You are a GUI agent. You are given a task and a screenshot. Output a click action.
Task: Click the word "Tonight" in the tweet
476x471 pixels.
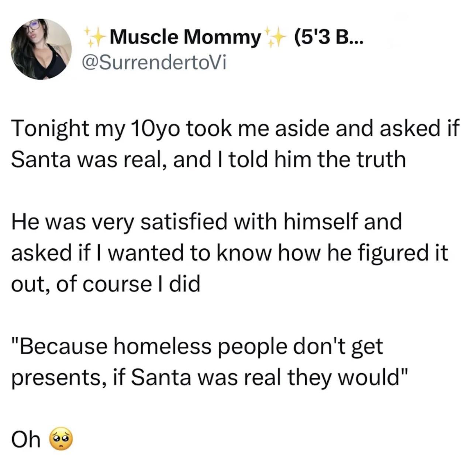point(47,129)
